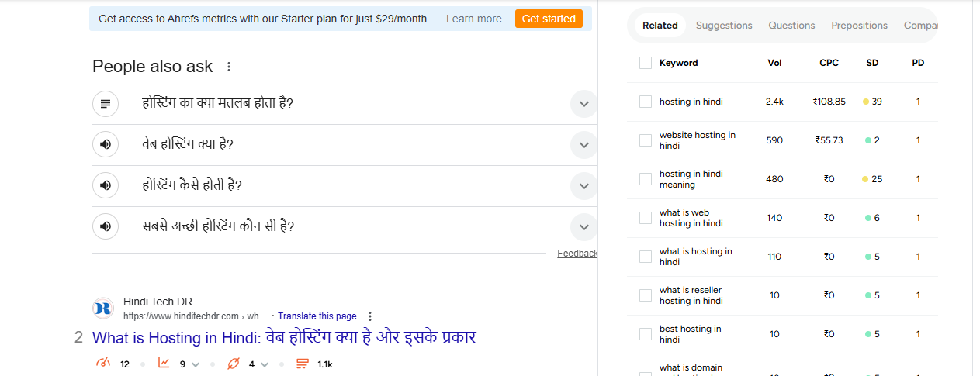Click the text snippet icon beside होस्टिंग का क्या मतलब
The image size is (980, 376).
[106, 103]
